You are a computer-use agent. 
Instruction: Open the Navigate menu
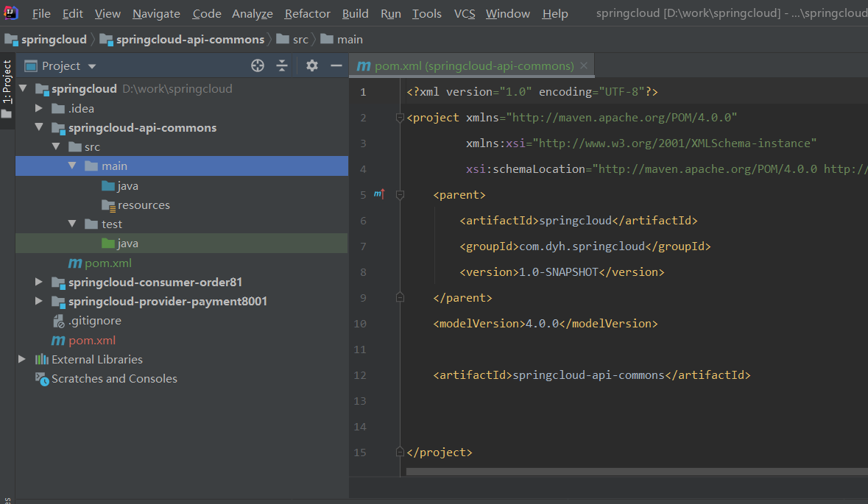pyautogui.click(x=156, y=13)
